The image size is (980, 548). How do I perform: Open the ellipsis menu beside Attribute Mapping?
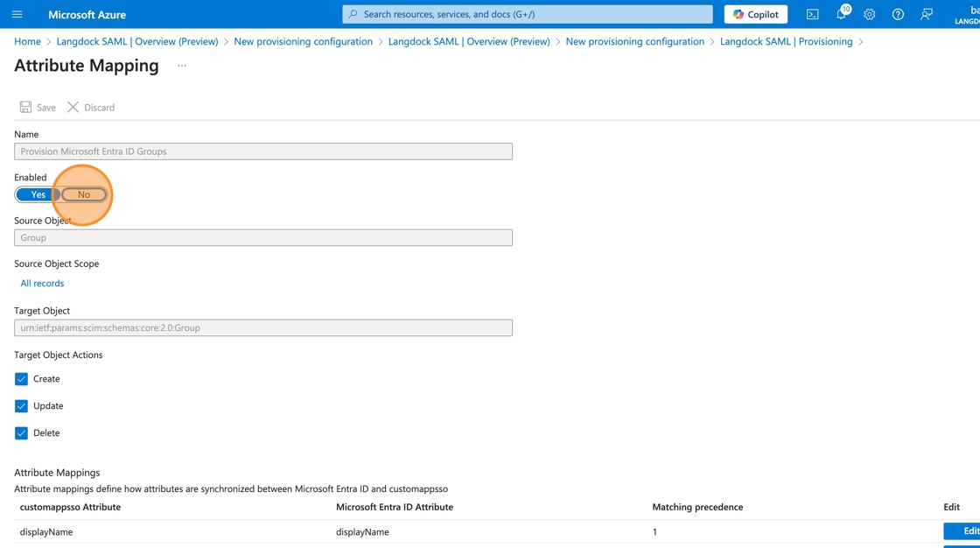[181, 66]
